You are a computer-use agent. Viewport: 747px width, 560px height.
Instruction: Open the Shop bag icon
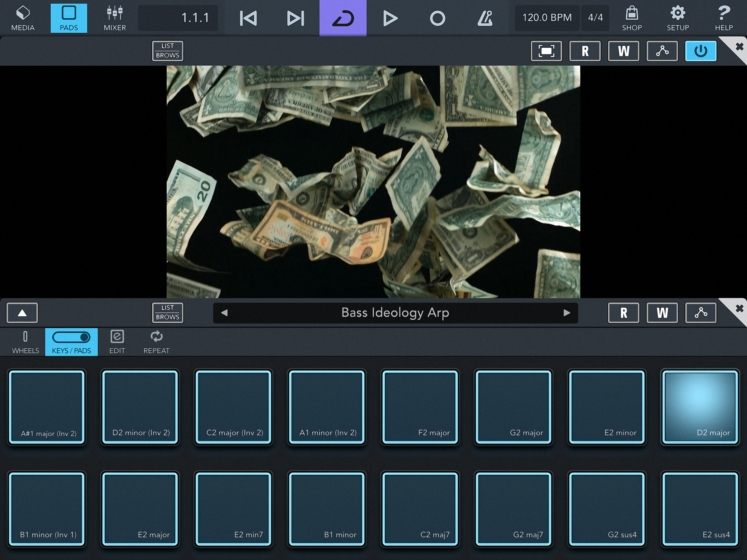632,18
